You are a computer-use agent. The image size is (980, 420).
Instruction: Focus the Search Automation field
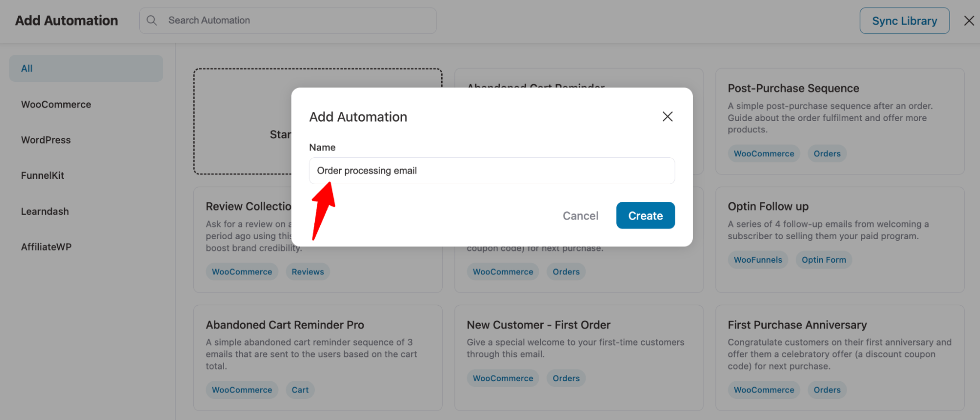pos(288,20)
